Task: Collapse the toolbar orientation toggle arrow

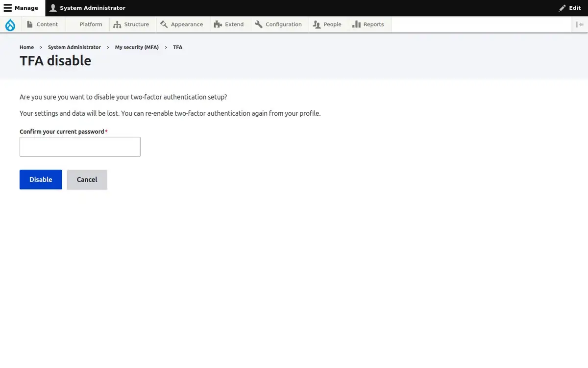Action: tap(580, 25)
